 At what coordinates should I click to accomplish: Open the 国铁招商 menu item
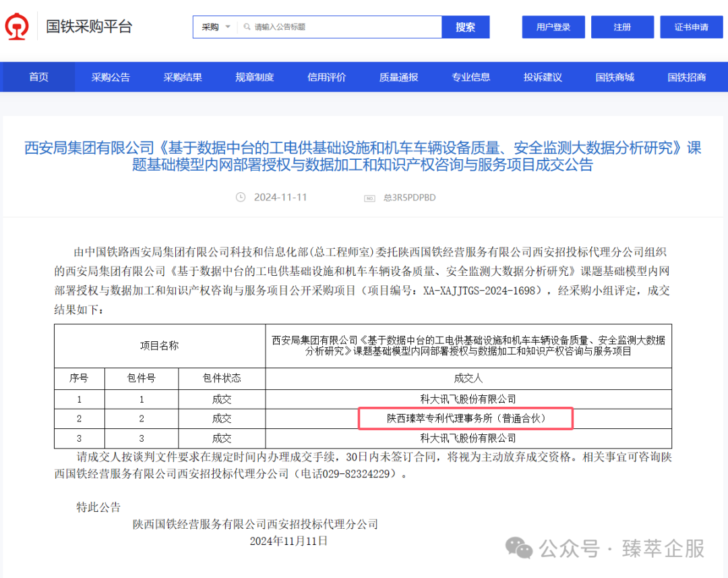[x=687, y=76]
